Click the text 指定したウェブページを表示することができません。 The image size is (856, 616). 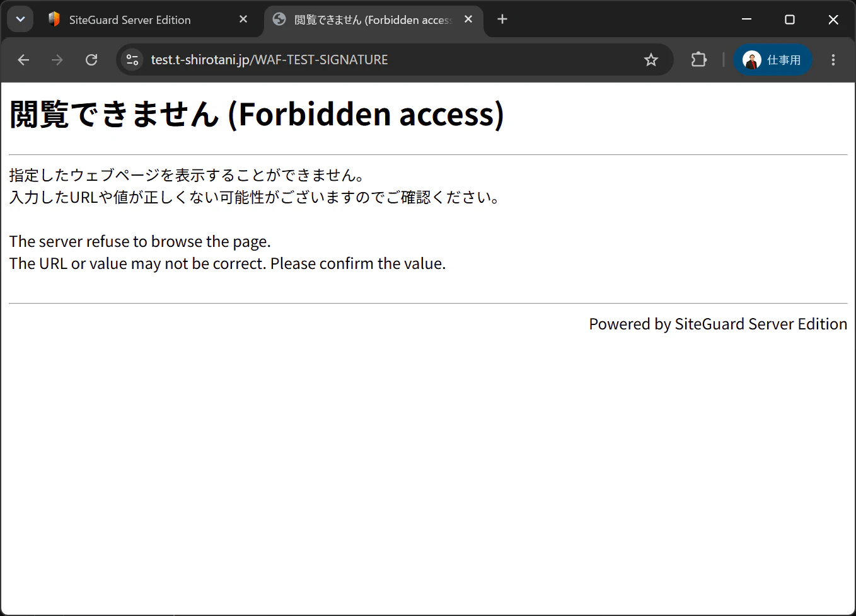187,175
